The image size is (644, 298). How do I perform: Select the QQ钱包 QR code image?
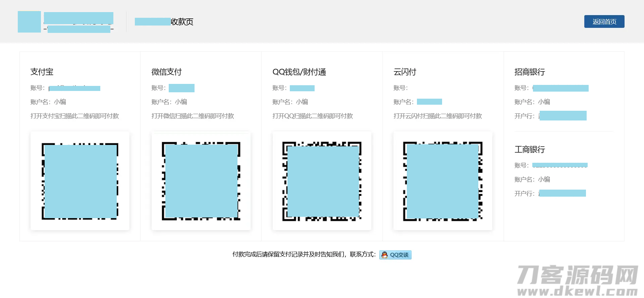[322, 181]
